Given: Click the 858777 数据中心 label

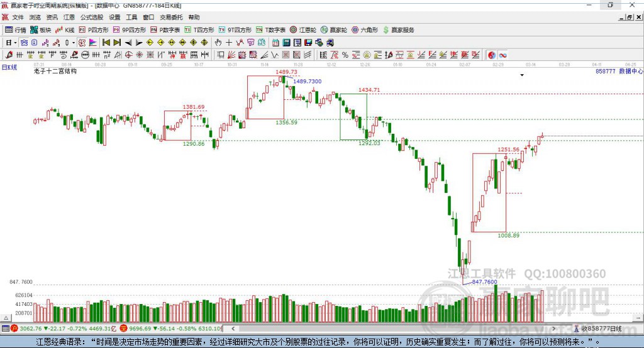Looking at the screenshot, I should 619,71.
